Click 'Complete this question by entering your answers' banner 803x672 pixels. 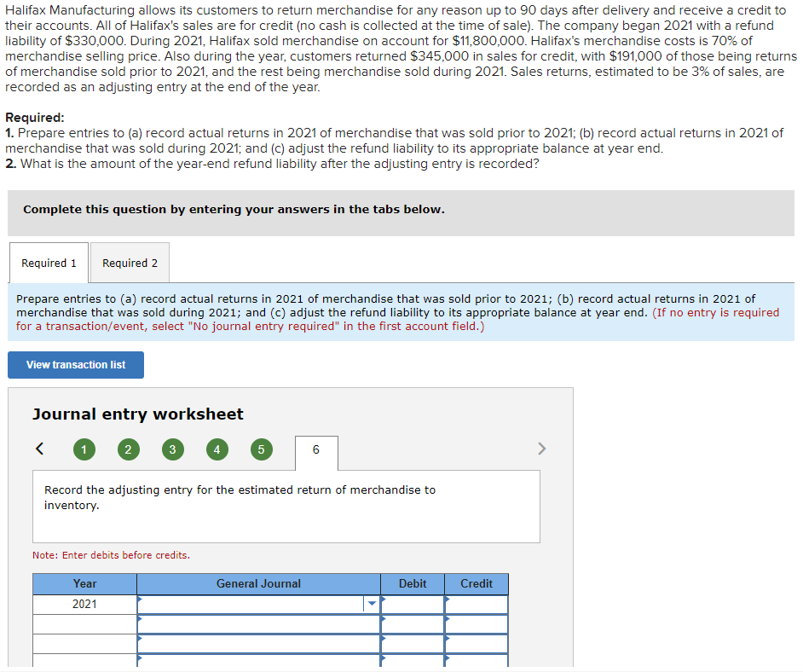point(401,213)
